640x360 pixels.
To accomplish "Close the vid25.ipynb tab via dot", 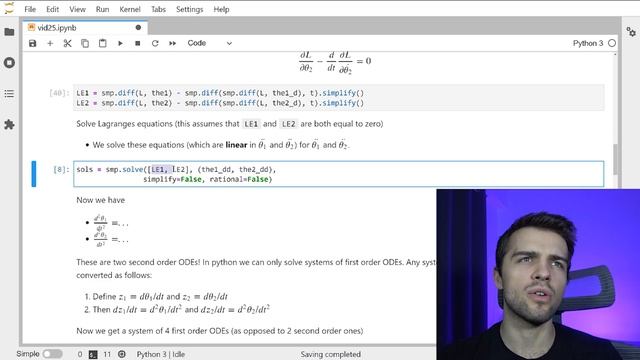I will click(x=138, y=28).
